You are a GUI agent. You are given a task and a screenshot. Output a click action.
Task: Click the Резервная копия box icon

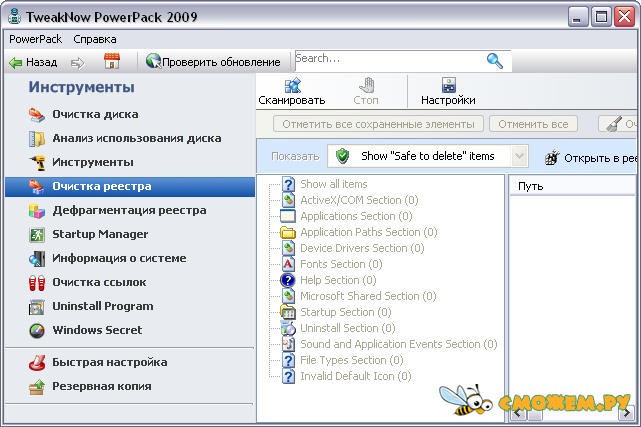(x=37, y=387)
